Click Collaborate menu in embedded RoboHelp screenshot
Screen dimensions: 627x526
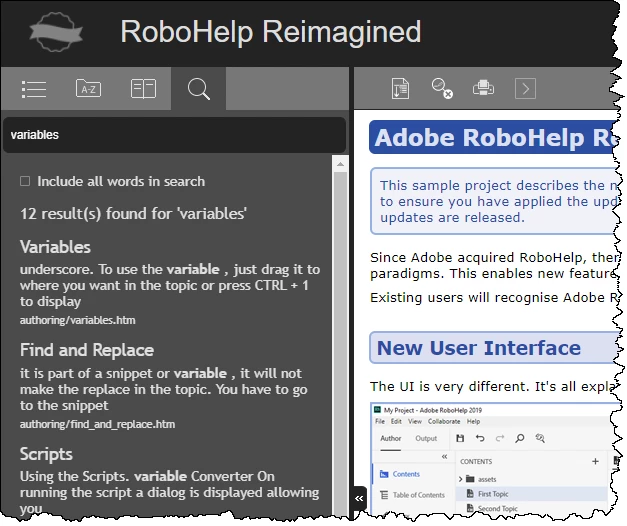point(444,422)
